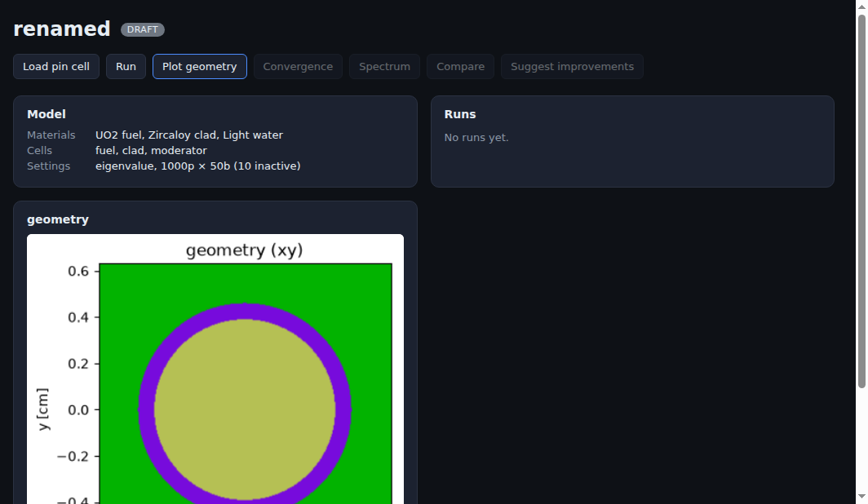
Task: Click the Settings label in Model panel
Action: [49, 166]
